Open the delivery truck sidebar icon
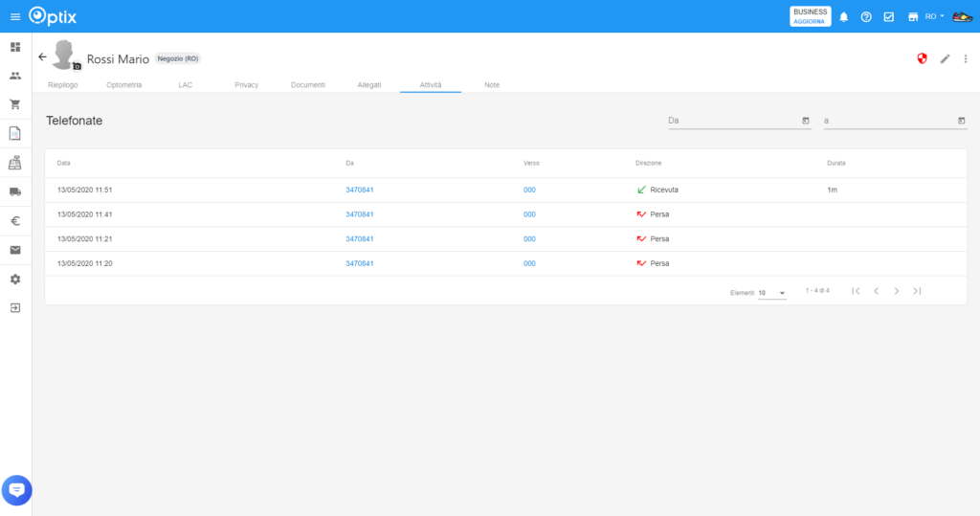Image resolution: width=980 pixels, height=516 pixels. coord(15,191)
